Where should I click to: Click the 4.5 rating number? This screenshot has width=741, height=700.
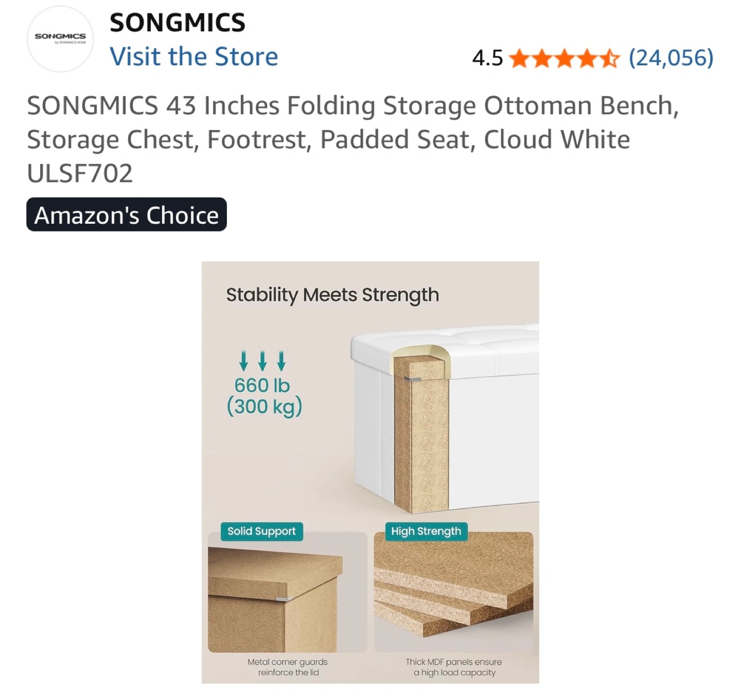pos(487,58)
